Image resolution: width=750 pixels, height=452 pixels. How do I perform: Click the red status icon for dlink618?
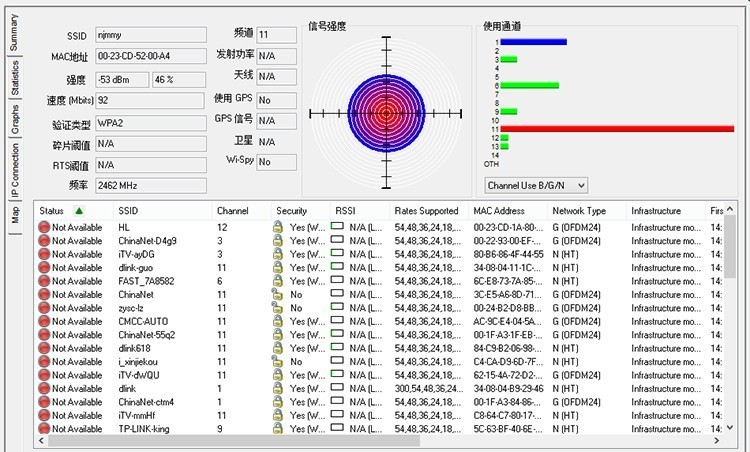click(44, 348)
